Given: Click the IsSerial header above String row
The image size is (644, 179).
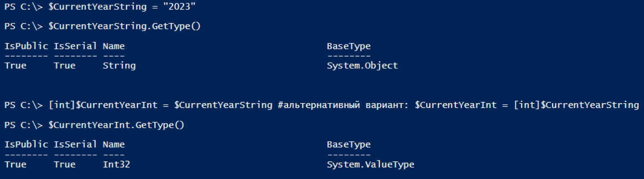Looking at the screenshot, I should (x=75, y=46).
